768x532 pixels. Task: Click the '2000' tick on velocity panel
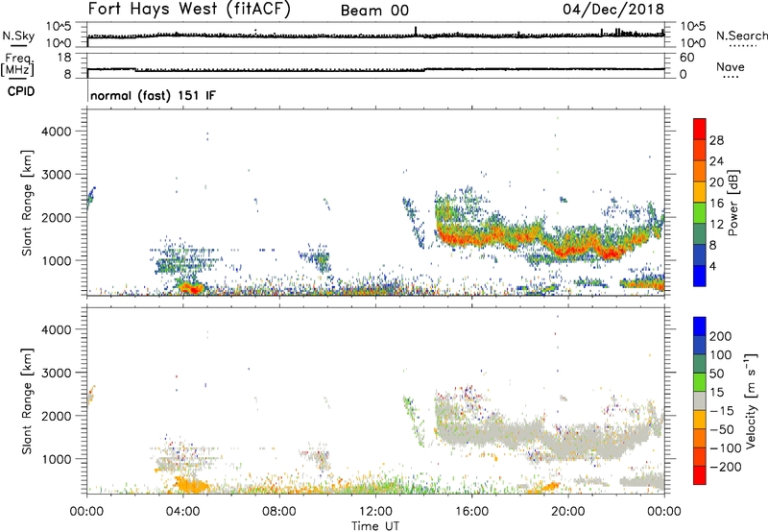coord(56,416)
